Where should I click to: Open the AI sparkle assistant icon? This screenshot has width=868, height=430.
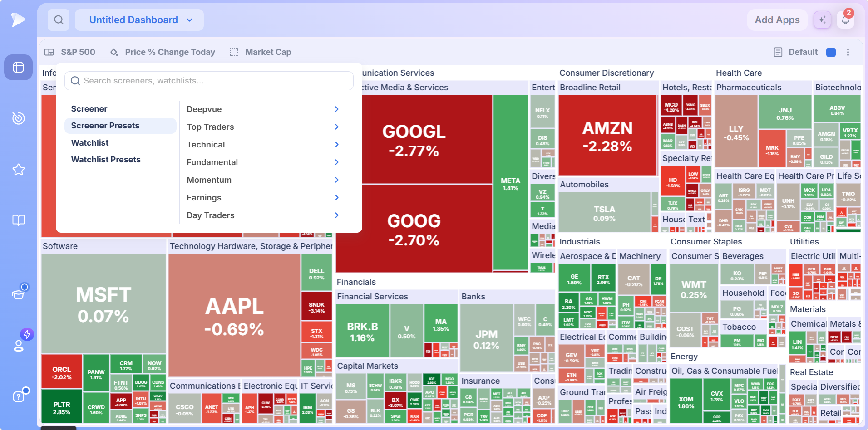point(822,20)
